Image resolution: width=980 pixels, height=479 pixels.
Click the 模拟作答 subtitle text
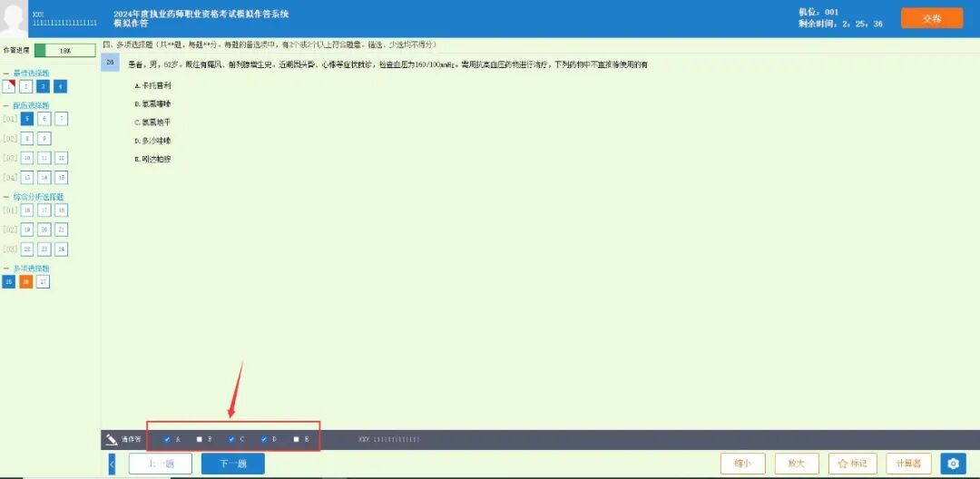132,24
